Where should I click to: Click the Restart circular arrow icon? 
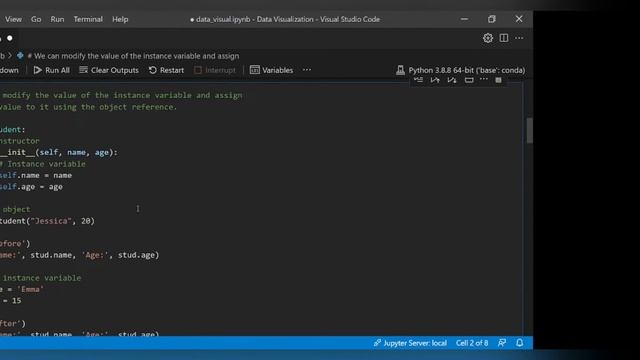point(153,70)
